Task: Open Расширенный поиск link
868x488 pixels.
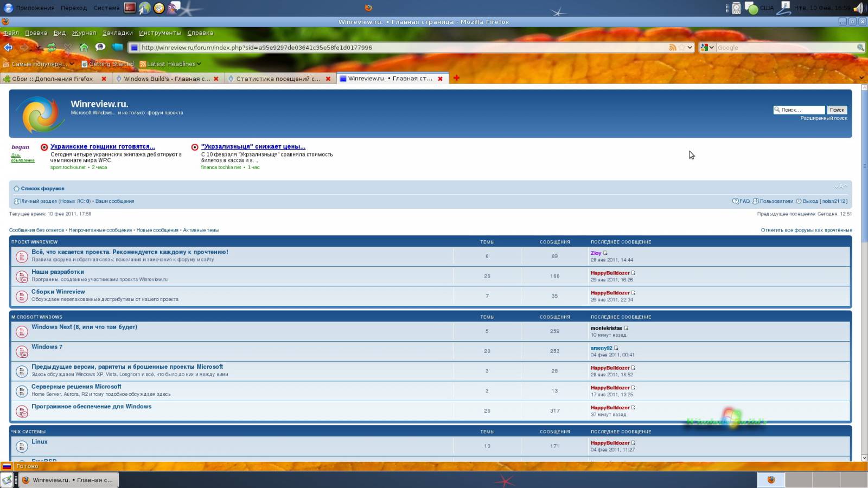Action: click(x=824, y=118)
